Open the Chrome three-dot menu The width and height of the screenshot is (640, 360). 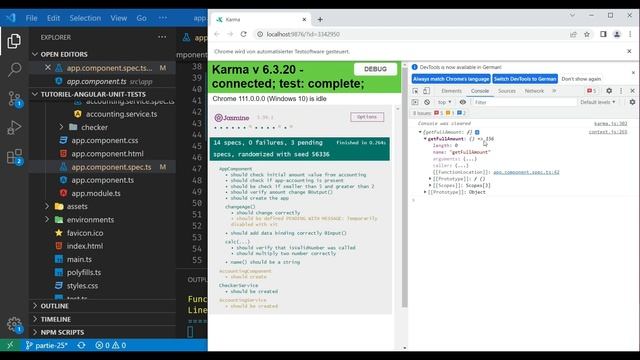630,34
